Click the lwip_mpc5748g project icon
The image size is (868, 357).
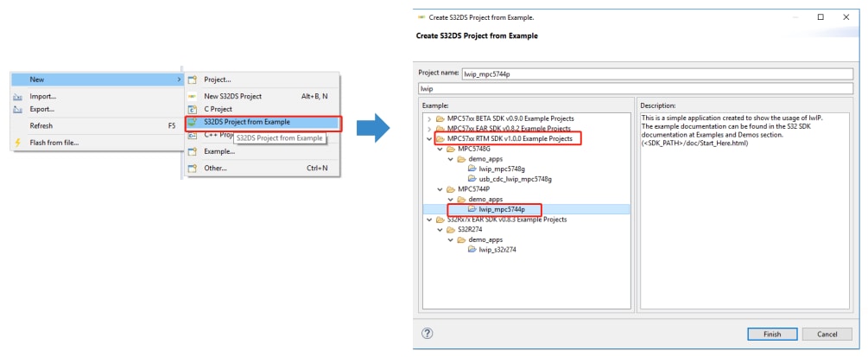coord(472,169)
